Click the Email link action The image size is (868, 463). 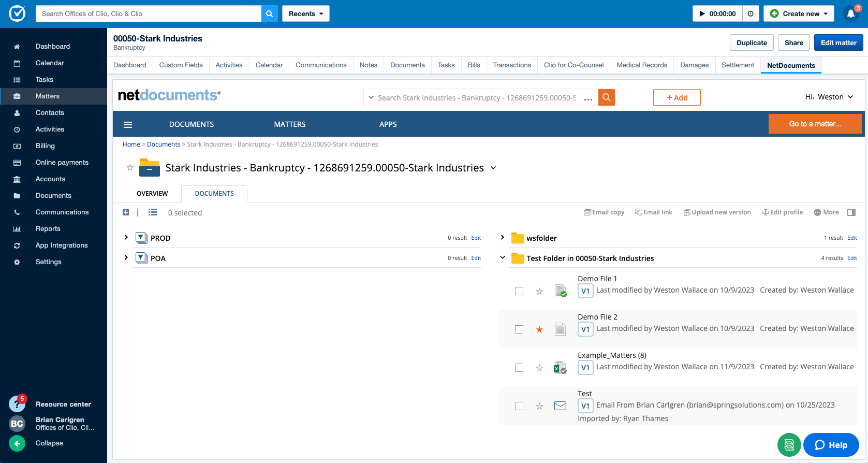click(654, 212)
